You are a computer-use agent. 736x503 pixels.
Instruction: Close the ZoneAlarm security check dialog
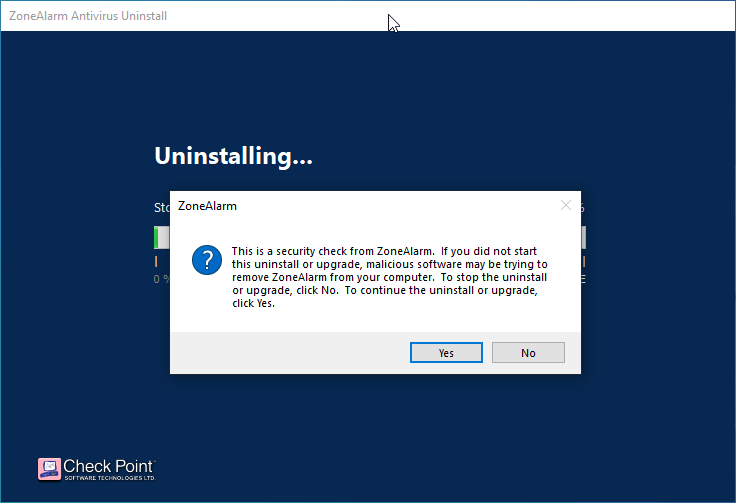pos(566,205)
